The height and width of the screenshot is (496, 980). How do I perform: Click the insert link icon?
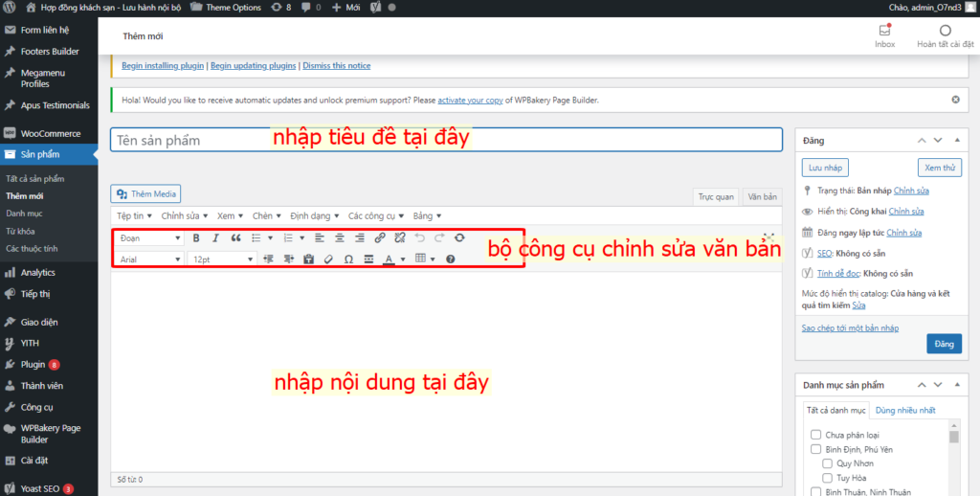[x=380, y=237]
